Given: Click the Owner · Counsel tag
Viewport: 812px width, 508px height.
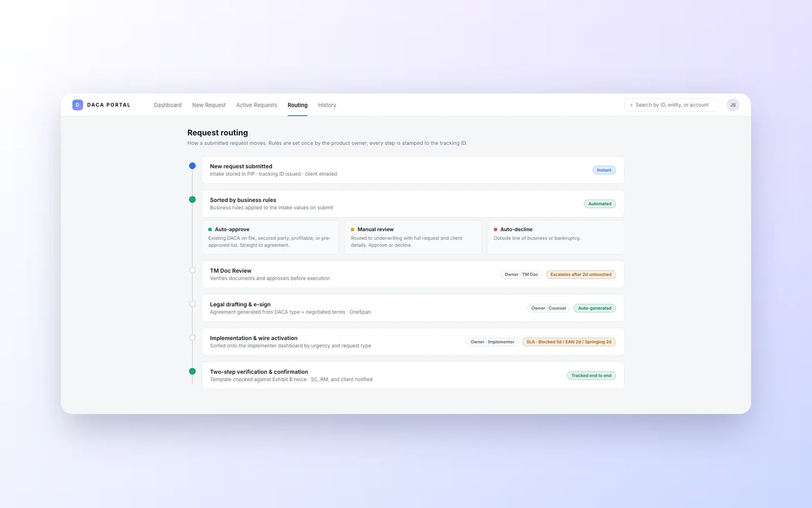Looking at the screenshot, I should point(549,308).
